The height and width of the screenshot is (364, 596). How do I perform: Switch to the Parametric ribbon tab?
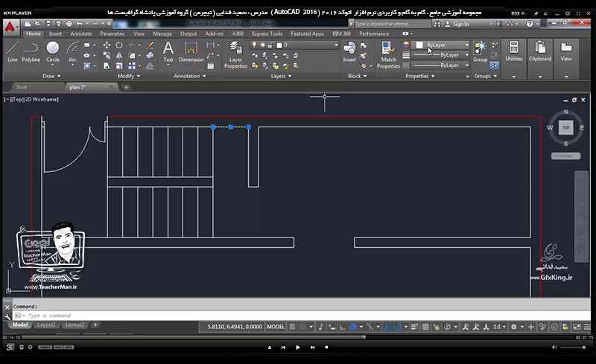point(112,33)
